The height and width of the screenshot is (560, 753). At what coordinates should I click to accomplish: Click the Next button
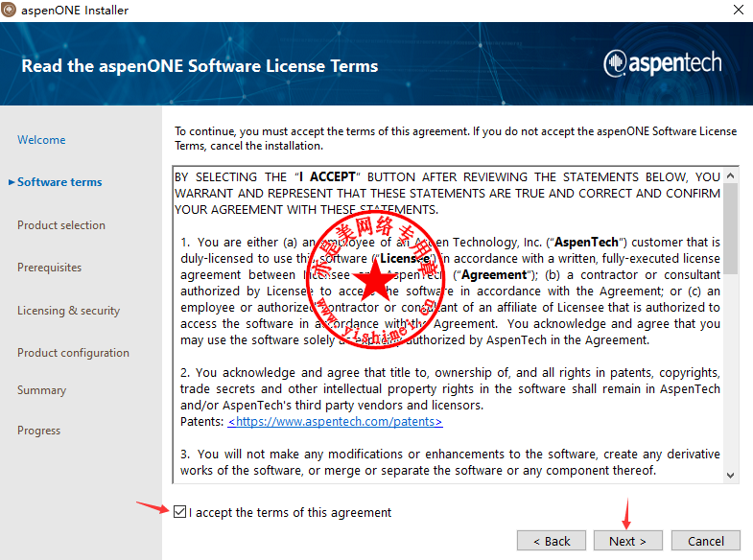(x=627, y=541)
